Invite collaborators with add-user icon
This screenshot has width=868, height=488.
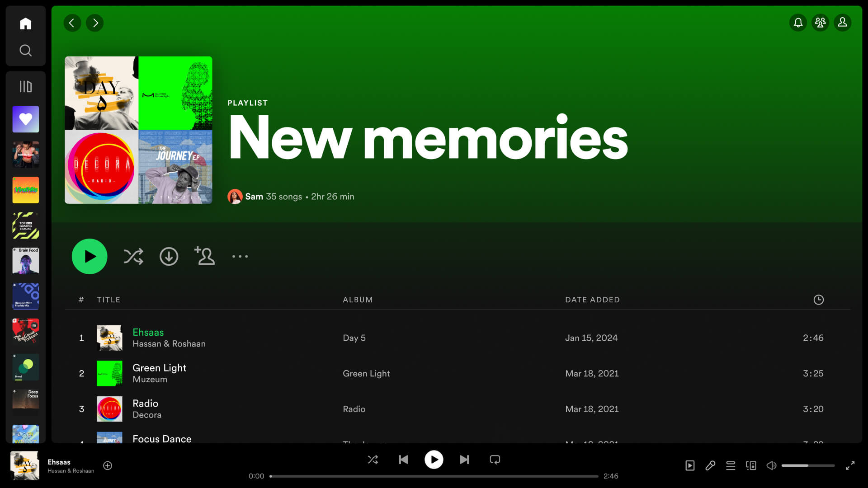click(204, 256)
